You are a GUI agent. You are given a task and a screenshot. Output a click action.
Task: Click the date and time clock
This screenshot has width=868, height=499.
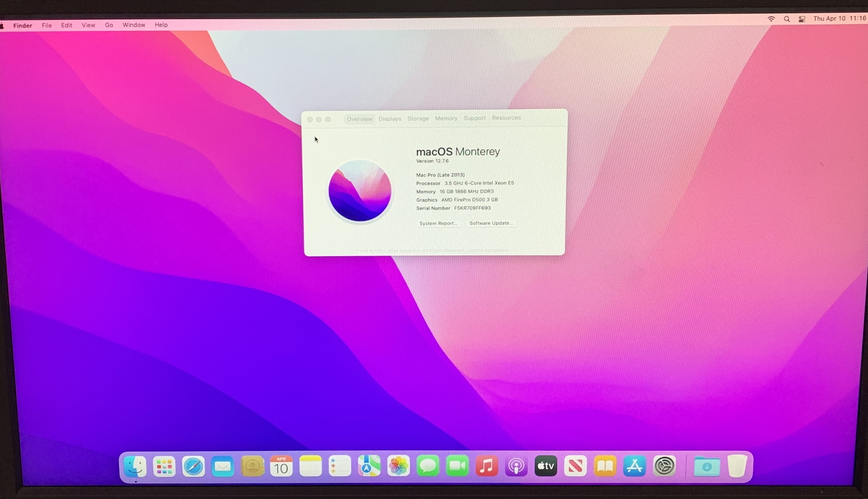[839, 18]
